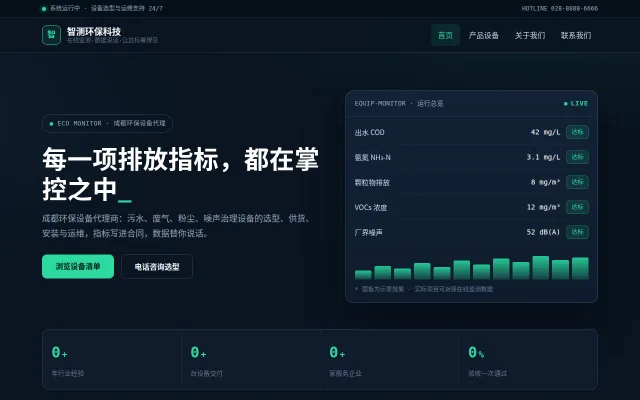
Task: Click the 智测环保科技 brand name
Action: (94, 31)
